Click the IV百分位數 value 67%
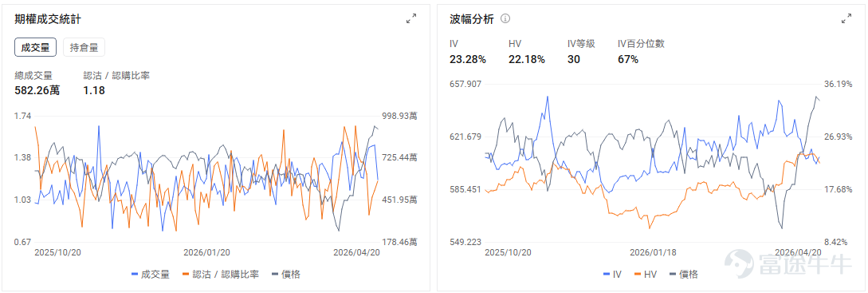The height and width of the screenshot is (293, 868). (628, 59)
